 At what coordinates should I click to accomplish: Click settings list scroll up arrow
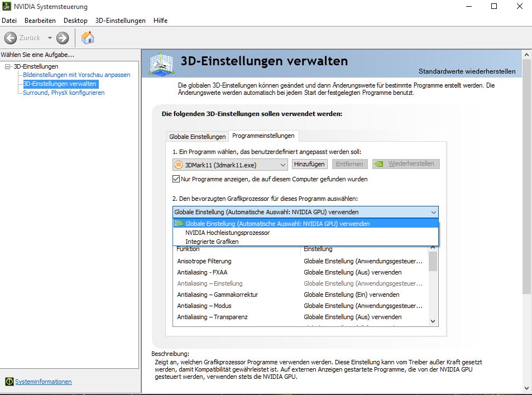433,248
